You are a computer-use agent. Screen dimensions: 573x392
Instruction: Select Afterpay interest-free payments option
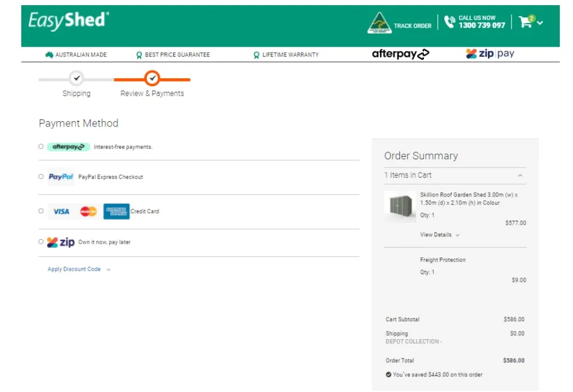coord(41,147)
